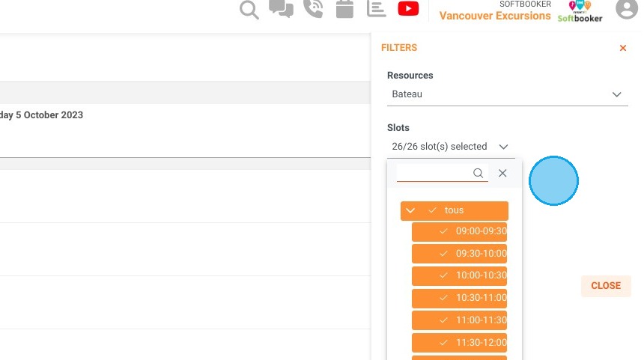Screen dimensions: 644x360
Task: Click the FILTERS panel heading
Action: point(399,48)
